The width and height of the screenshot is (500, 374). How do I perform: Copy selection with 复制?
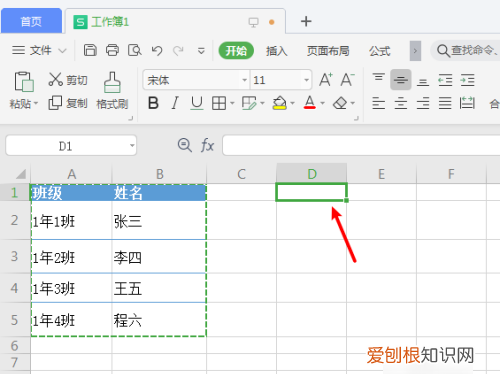pyautogui.click(x=68, y=103)
